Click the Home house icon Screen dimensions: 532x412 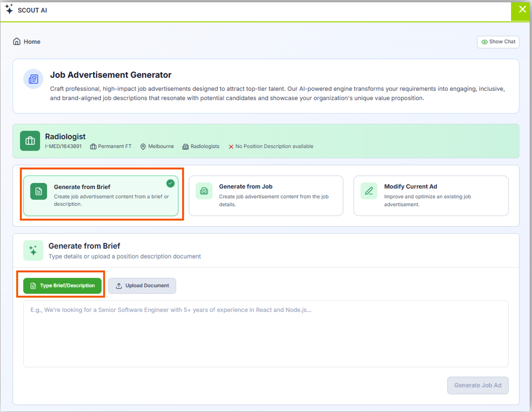click(x=17, y=42)
